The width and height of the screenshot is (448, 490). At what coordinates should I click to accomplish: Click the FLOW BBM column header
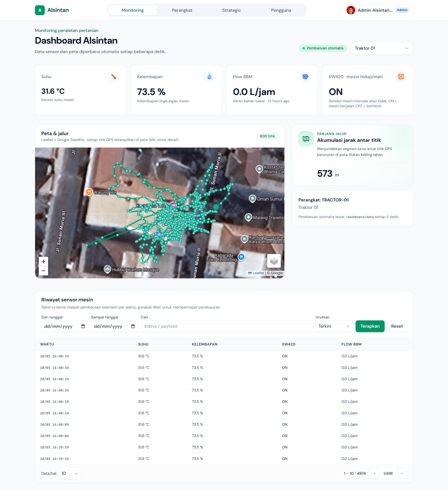[351, 344]
